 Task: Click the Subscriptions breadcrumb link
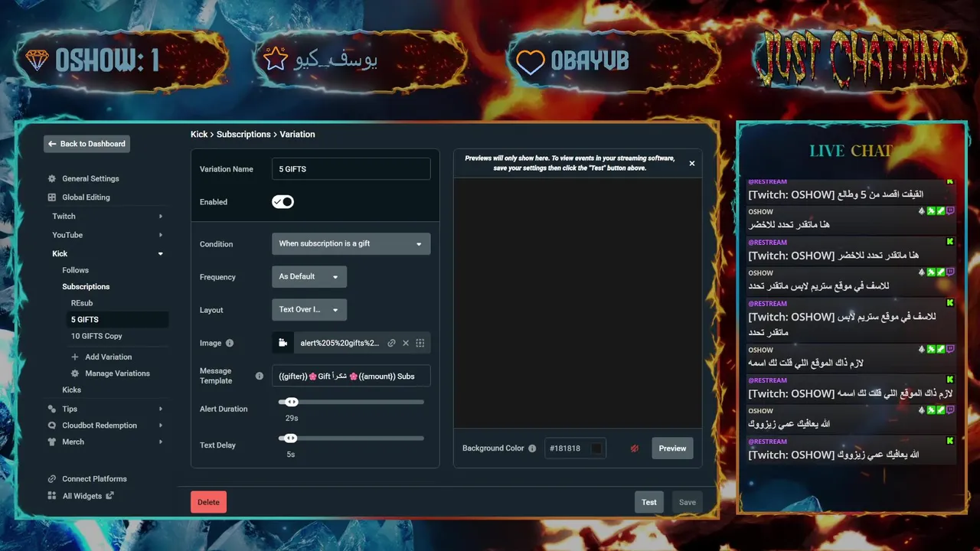point(243,134)
